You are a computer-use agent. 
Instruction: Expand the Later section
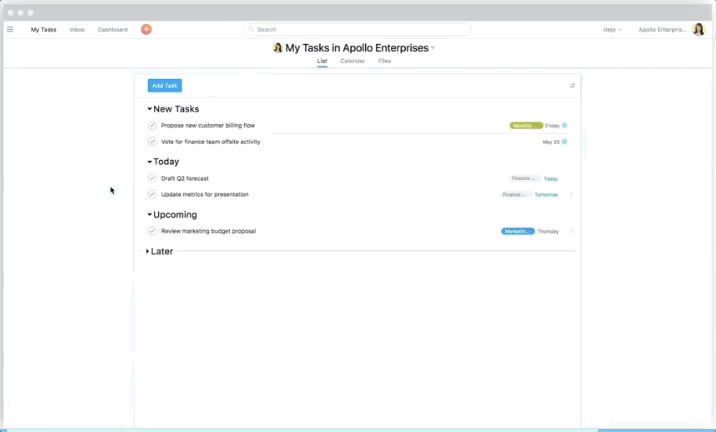pyautogui.click(x=148, y=252)
